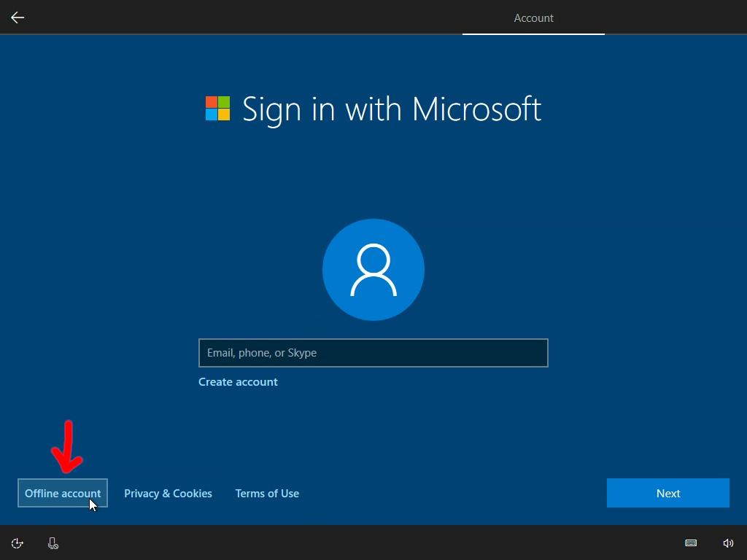Open the Ease of Access icon
Screen dimensions: 747x560
[18, 543]
